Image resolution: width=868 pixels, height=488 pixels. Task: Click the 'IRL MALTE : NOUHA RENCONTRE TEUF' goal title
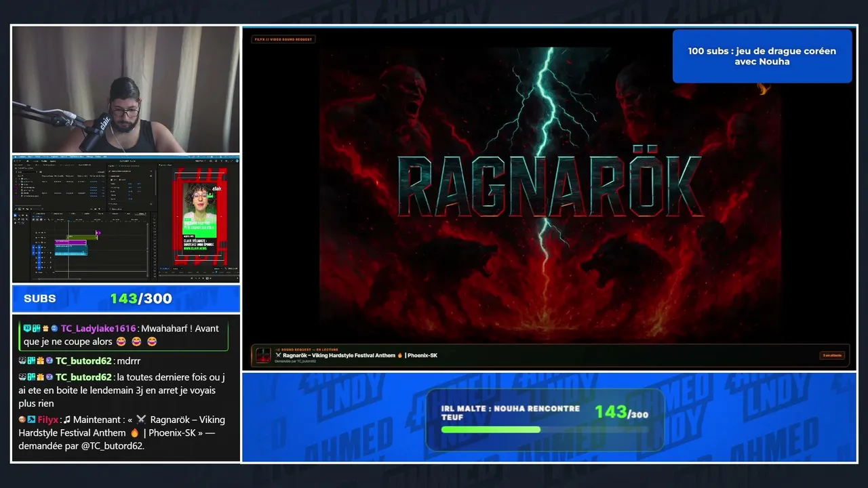click(511, 413)
